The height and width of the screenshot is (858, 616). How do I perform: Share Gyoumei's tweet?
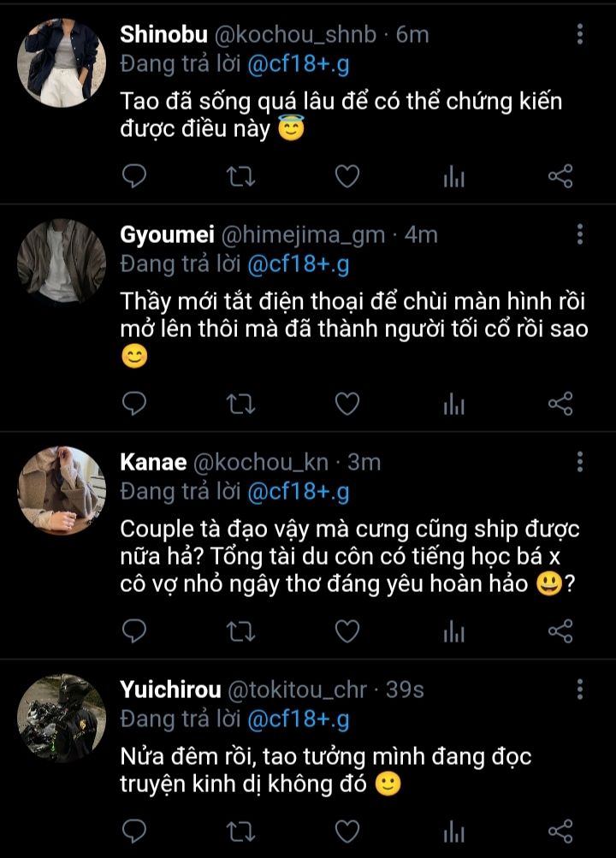[560, 404]
